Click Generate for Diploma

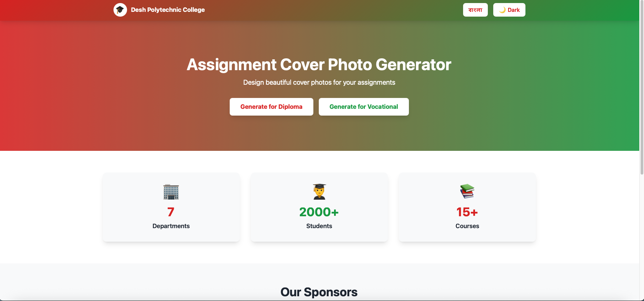coord(271,107)
